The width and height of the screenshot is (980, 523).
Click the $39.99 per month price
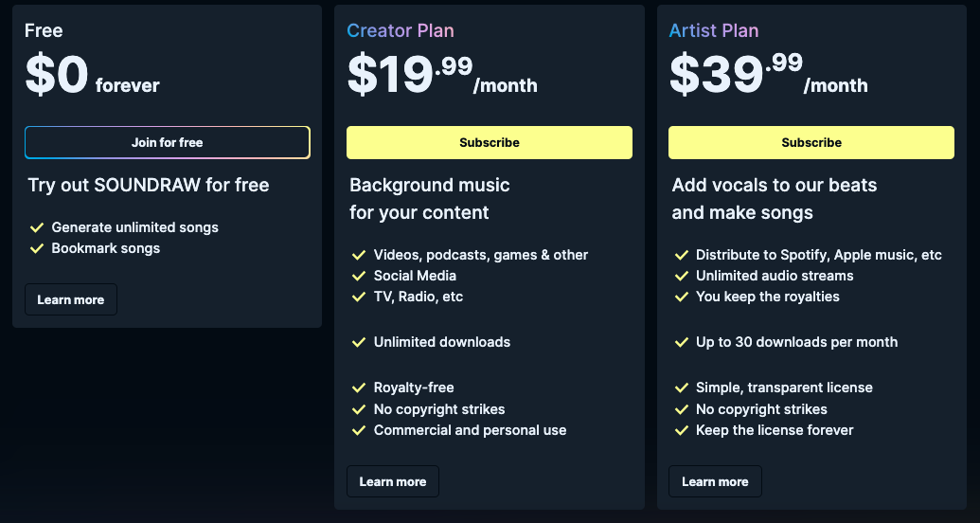pyautogui.click(x=767, y=75)
